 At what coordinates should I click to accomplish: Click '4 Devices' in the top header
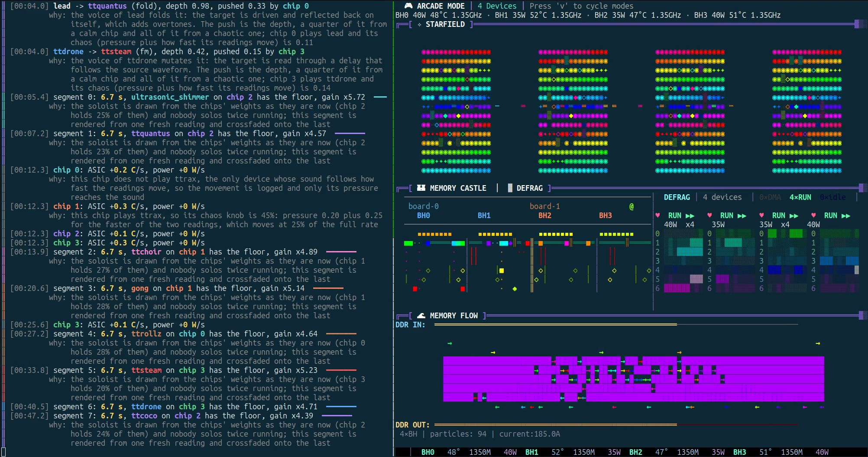pyautogui.click(x=497, y=6)
